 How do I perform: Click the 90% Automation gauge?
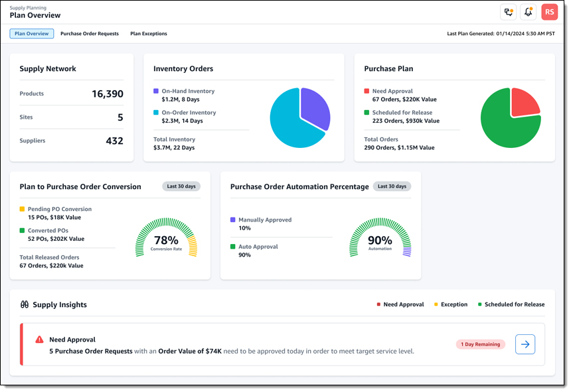[380, 237]
